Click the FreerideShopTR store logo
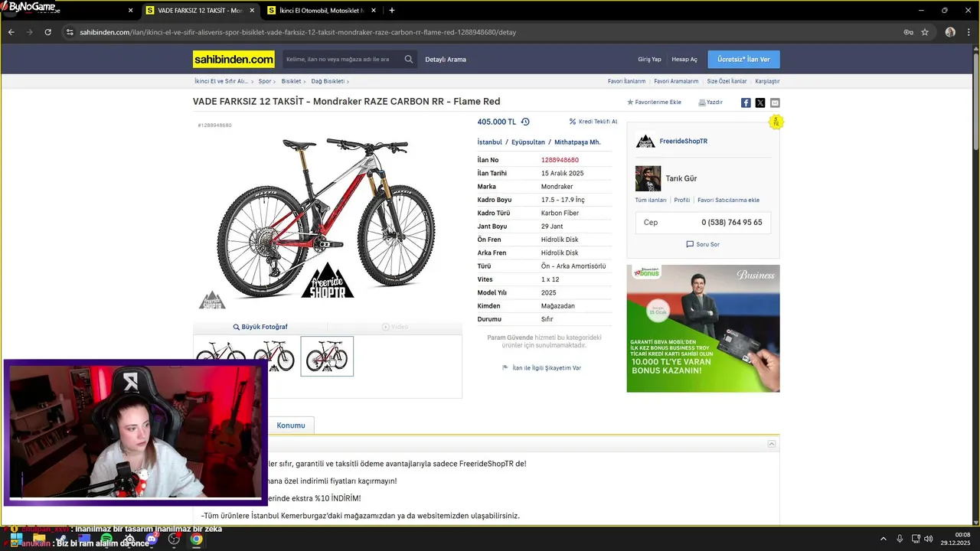Image resolution: width=980 pixels, height=551 pixels. pyautogui.click(x=645, y=141)
